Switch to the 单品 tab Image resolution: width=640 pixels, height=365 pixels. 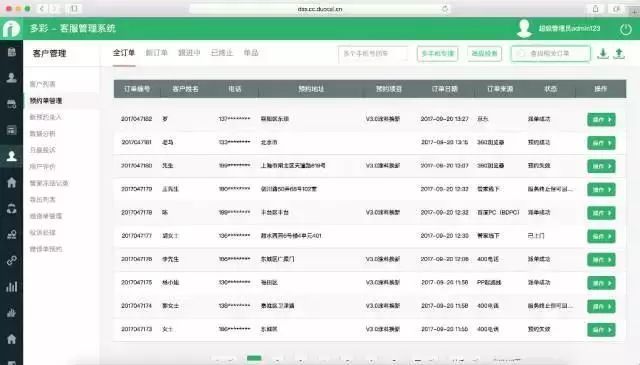251,53
